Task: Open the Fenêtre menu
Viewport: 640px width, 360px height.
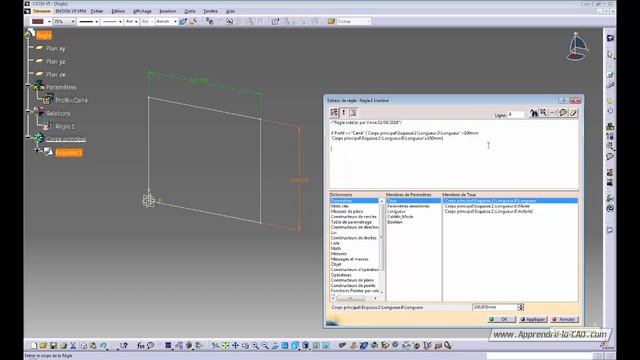Action: [x=211, y=11]
